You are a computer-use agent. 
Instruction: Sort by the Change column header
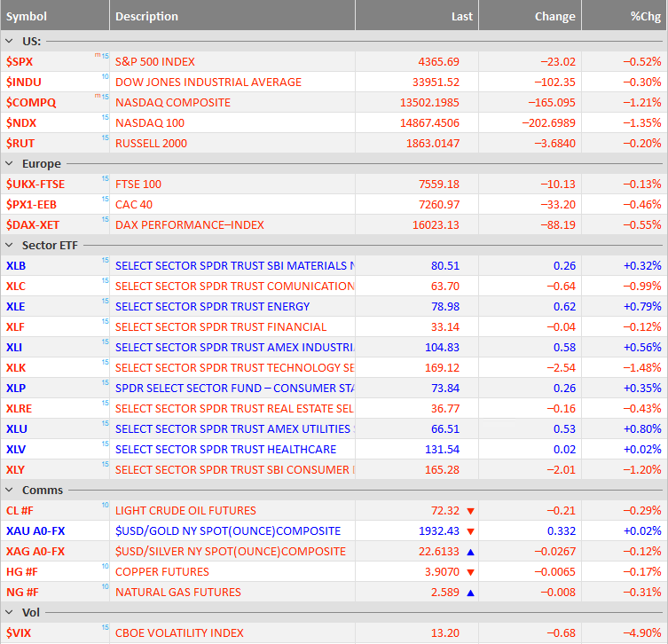[530, 16]
